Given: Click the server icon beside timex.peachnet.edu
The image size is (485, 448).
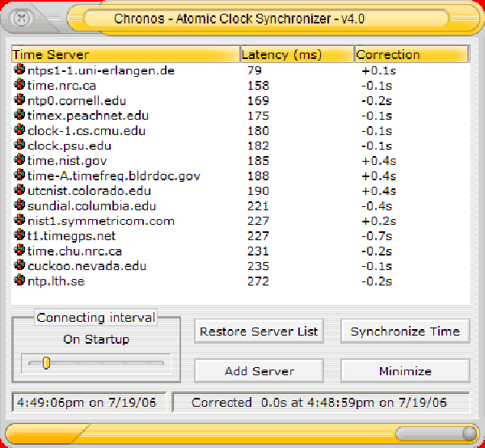Looking at the screenshot, I should click(19, 115).
